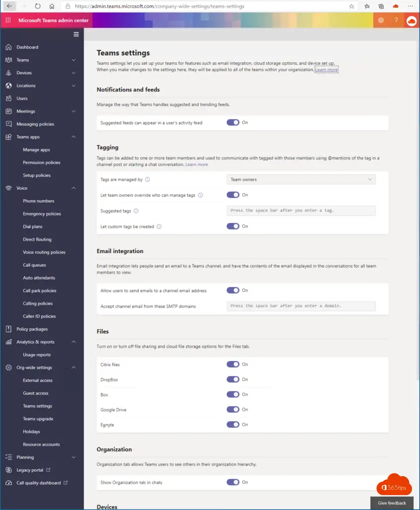Click the Suggested tags input field

pyautogui.click(x=301, y=211)
